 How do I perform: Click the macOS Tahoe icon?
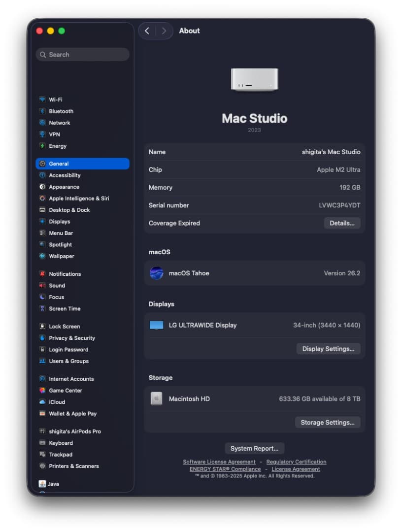click(157, 273)
